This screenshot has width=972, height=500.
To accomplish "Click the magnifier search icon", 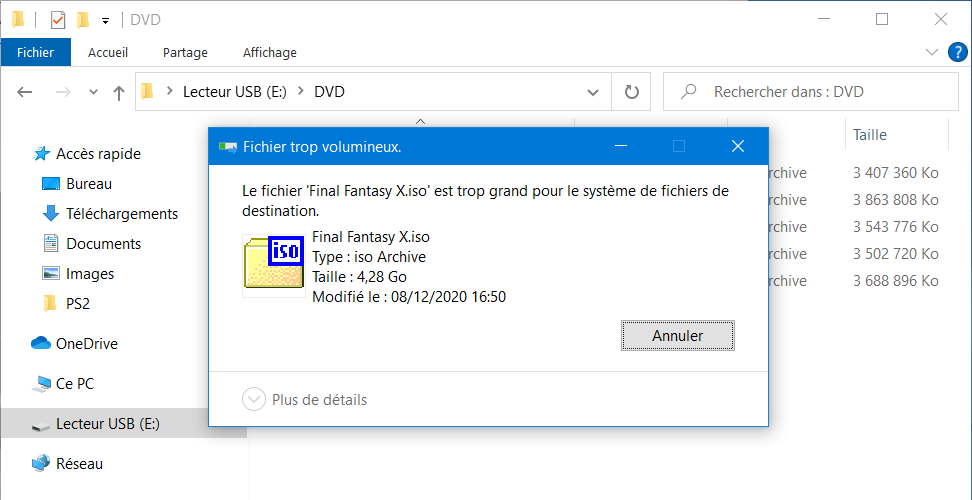I will coord(687,92).
